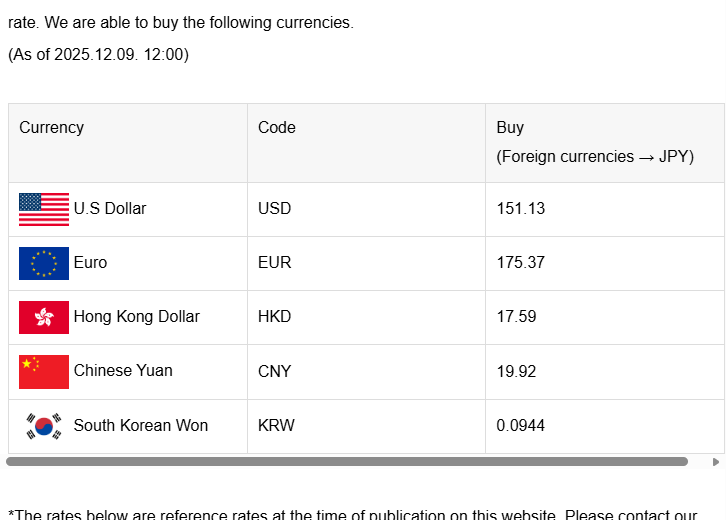726x520 pixels.
Task: Click the Hong Kong flag icon
Action: (44, 317)
